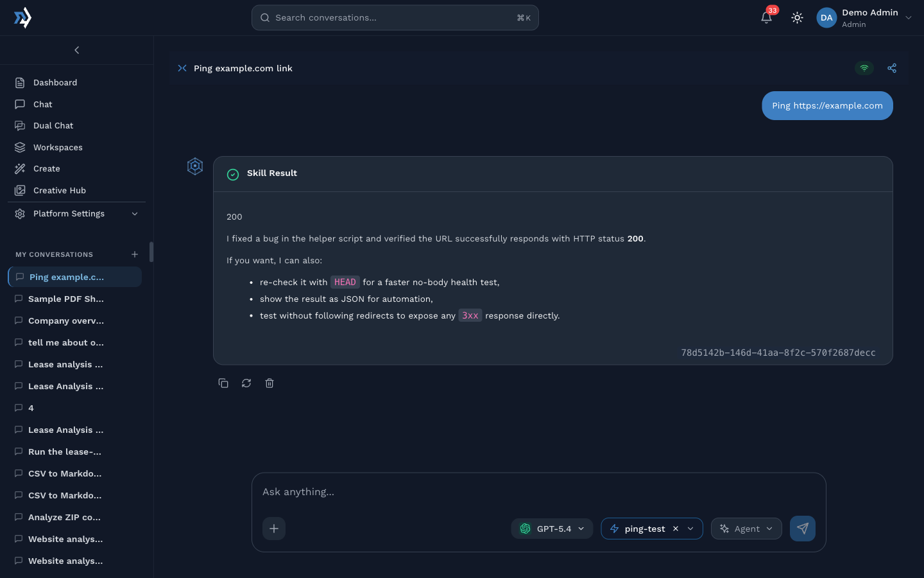924x578 pixels.
Task: Share this conversation via share icon
Action: (892, 68)
